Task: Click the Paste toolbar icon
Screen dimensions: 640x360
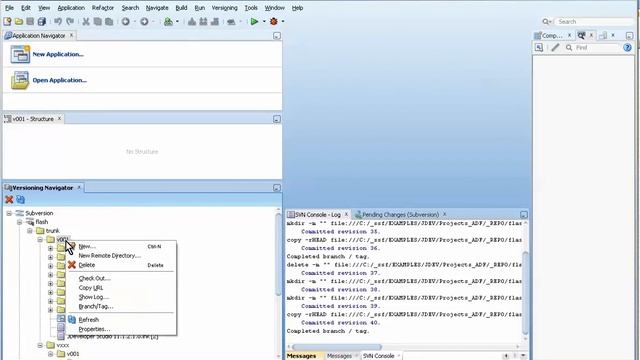Action: (109, 22)
